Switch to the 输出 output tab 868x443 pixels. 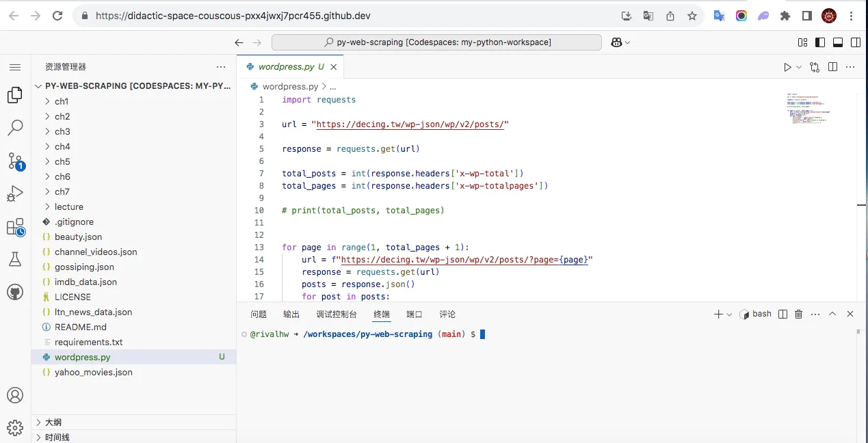point(291,314)
